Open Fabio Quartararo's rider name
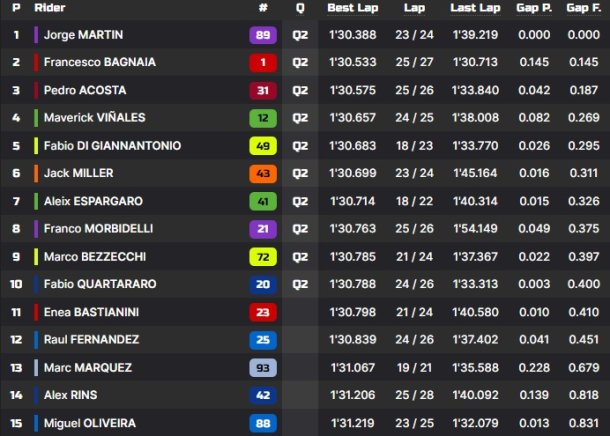Screen dimensions: 610x436 pyautogui.click(x=100, y=284)
